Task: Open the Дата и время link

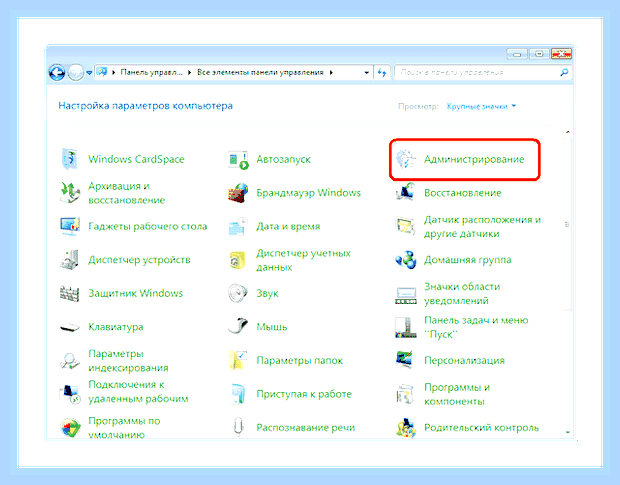Action: click(x=288, y=226)
